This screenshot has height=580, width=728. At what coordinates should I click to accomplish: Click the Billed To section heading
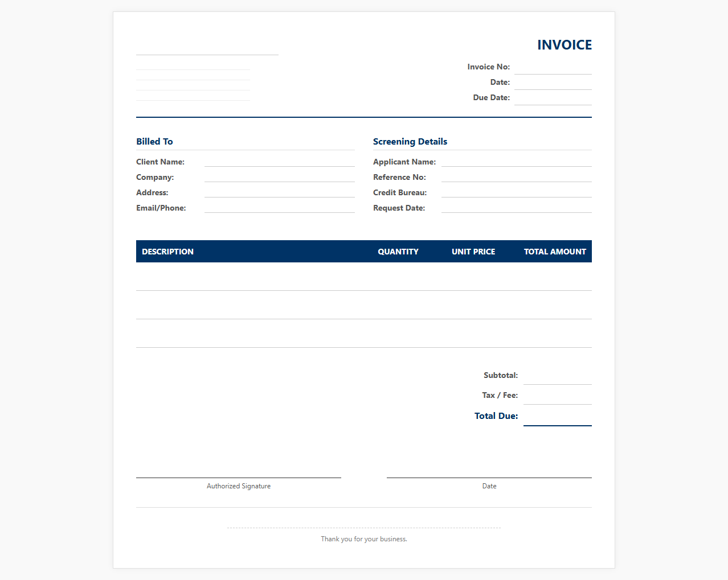tap(154, 142)
